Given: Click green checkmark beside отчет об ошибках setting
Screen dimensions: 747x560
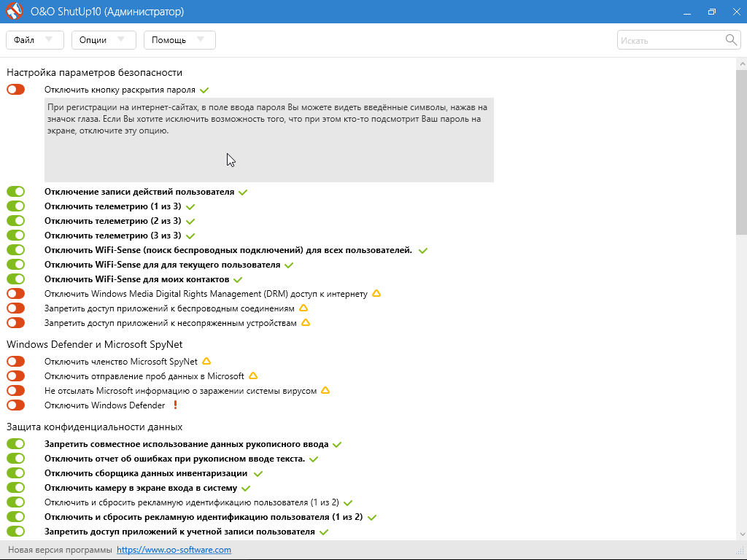Looking at the screenshot, I should point(314,459).
